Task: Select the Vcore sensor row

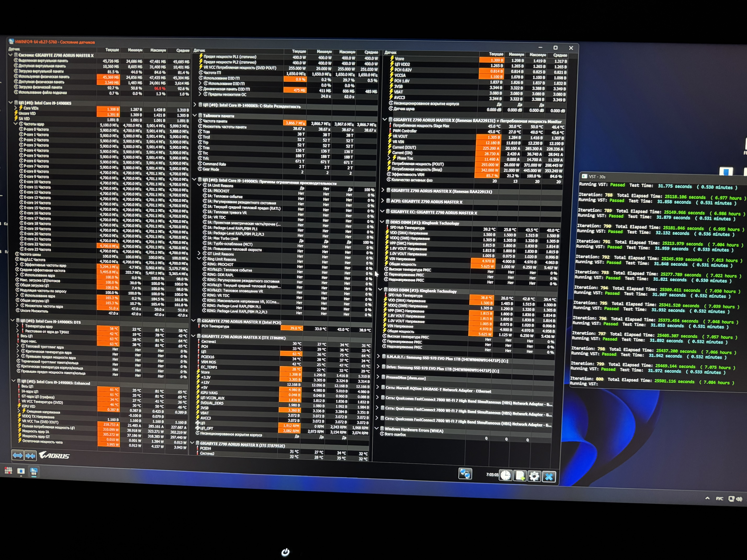Action: [400, 59]
